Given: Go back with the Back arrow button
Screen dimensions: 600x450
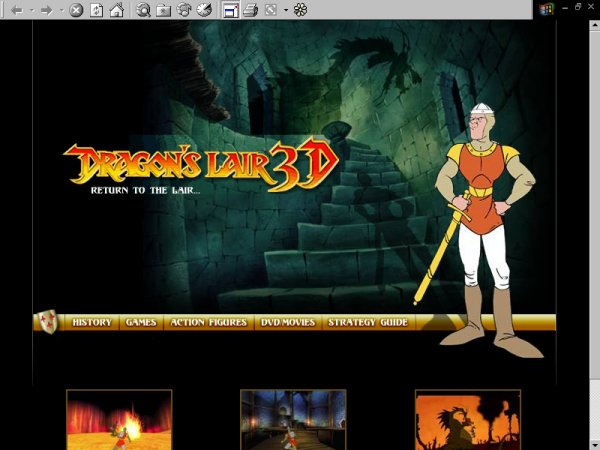Looking at the screenshot, I should [17, 10].
